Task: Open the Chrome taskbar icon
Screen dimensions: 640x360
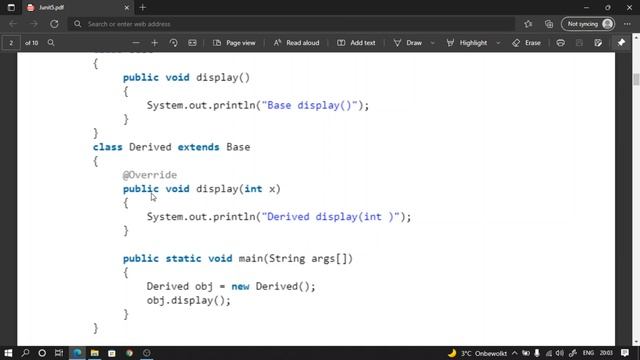Action: click(129, 353)
